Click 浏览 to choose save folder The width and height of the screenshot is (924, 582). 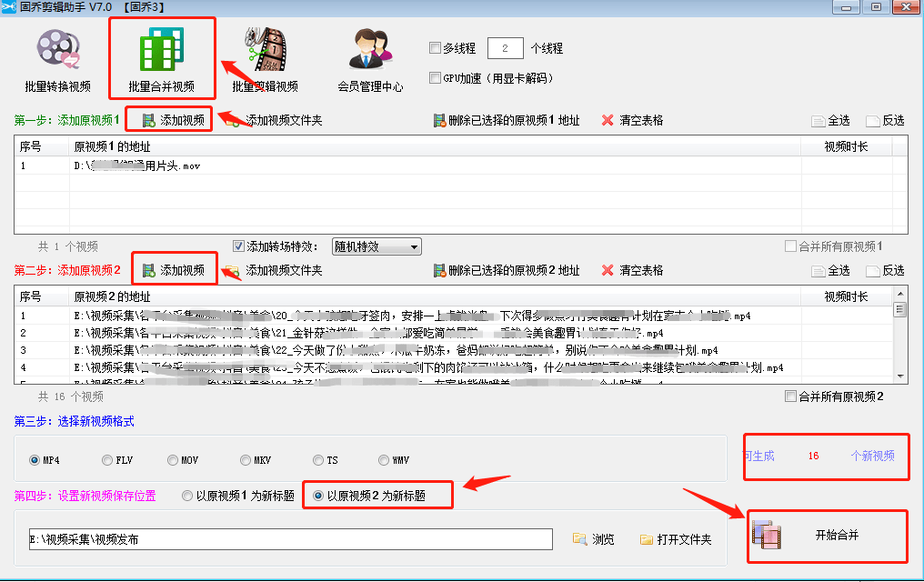click(594, 539)
